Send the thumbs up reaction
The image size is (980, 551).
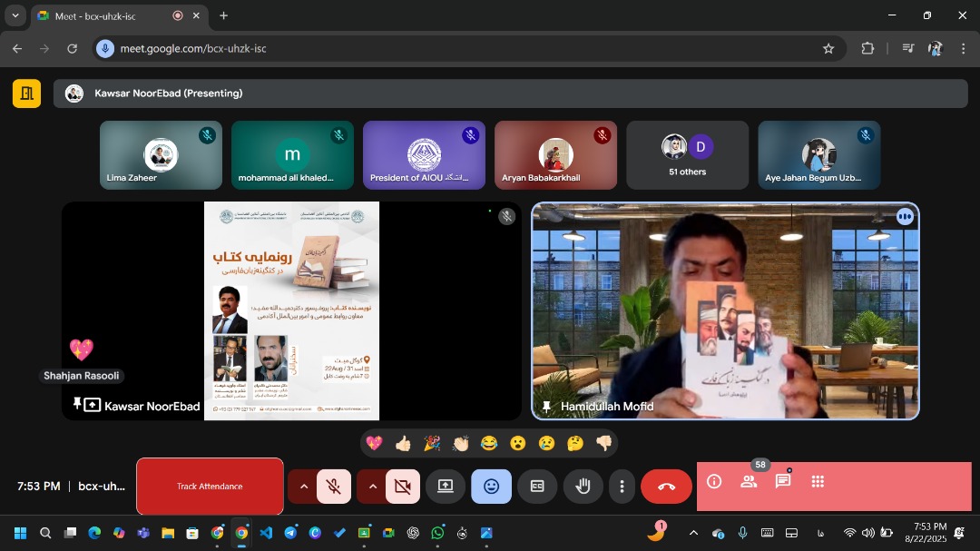pos(403,443)
